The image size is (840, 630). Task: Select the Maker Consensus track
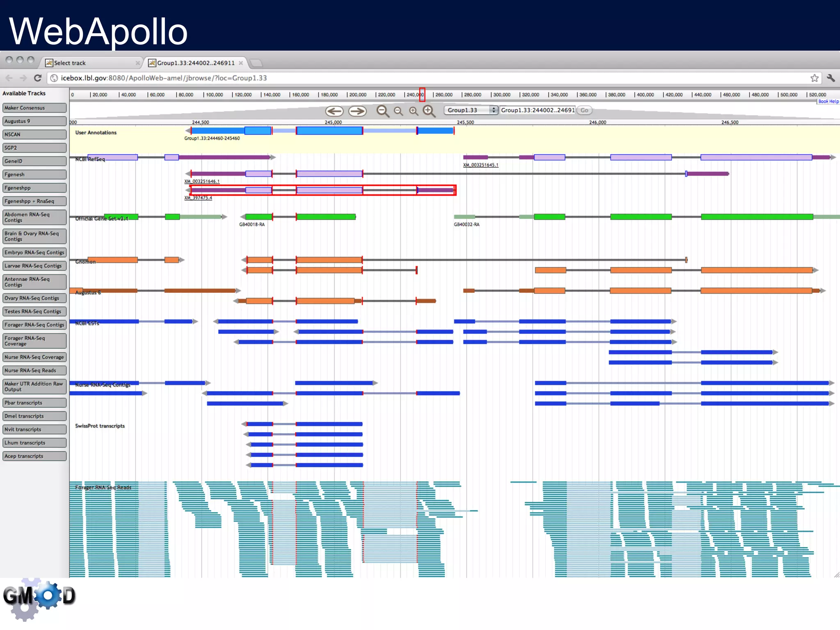34,108
